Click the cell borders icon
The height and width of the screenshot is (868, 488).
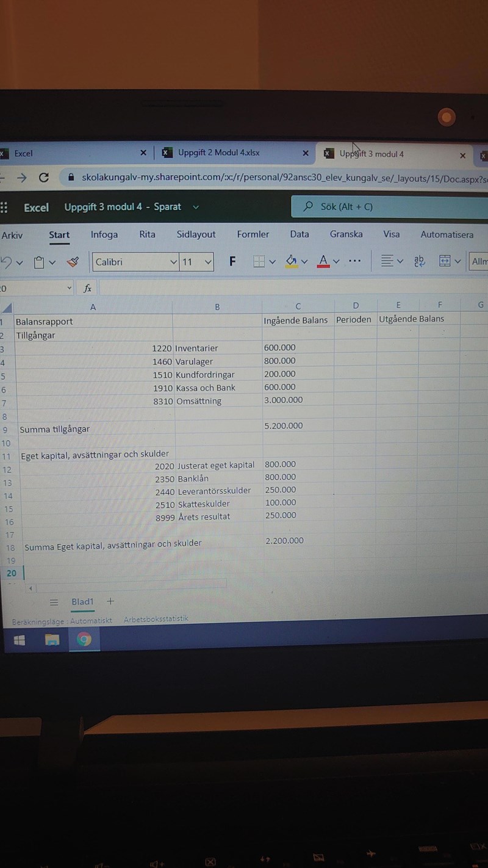[259, 261]
